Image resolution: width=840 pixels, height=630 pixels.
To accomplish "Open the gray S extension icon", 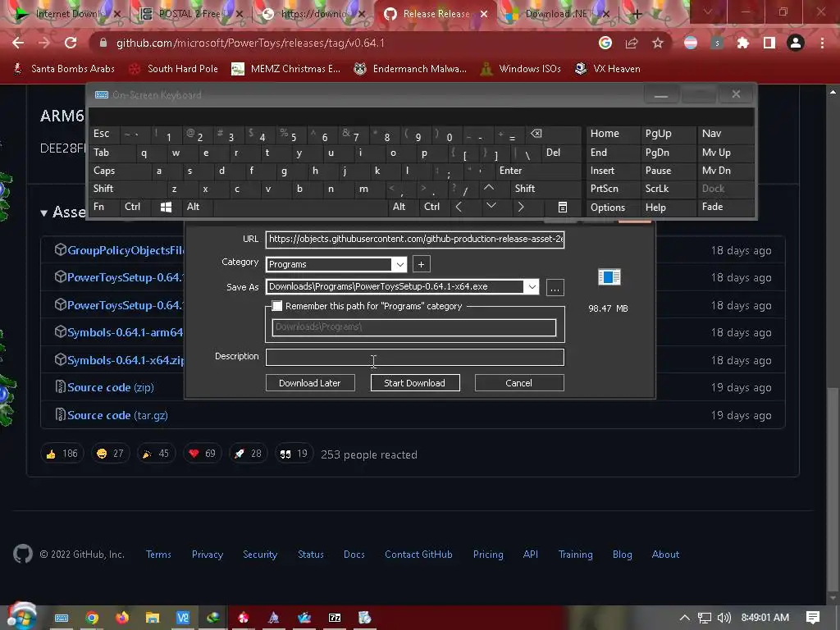I will pyautogui.click(x=717, y=43).
